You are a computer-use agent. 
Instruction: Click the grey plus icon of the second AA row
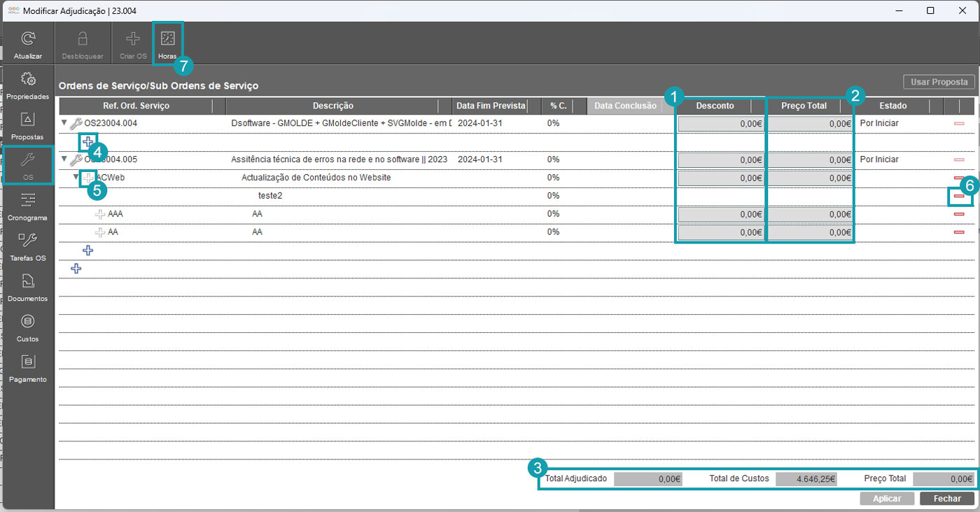point(100,232)
